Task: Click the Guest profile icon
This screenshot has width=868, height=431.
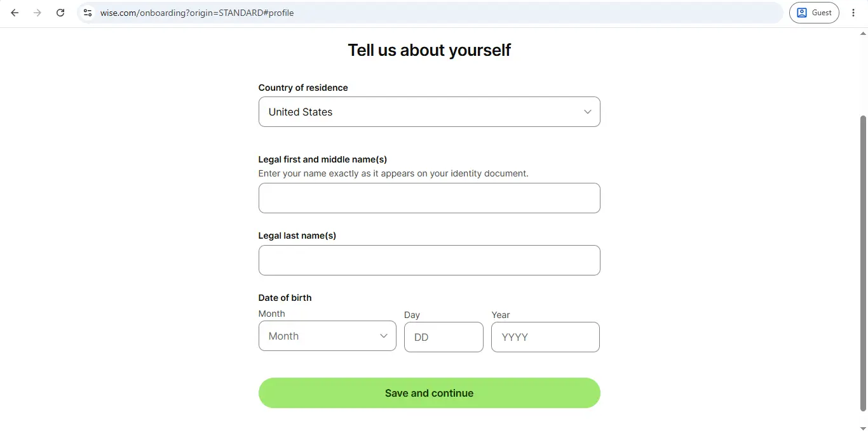Action: click(x=802, y=13)
